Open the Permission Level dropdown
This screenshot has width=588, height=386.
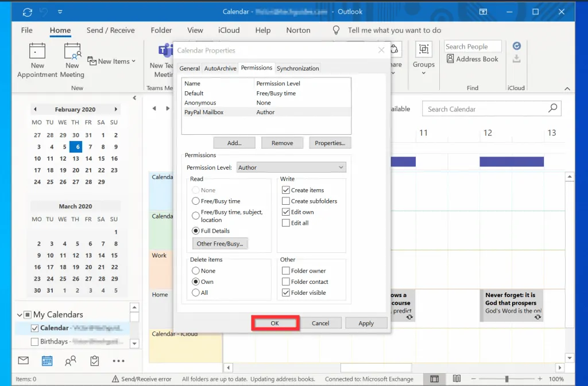[x=291, y=167]
